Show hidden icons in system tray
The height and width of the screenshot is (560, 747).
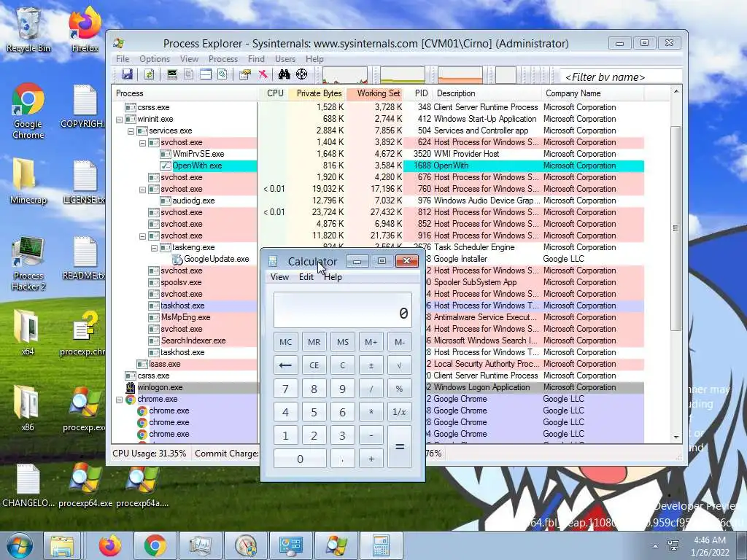(x=656, y=546)
